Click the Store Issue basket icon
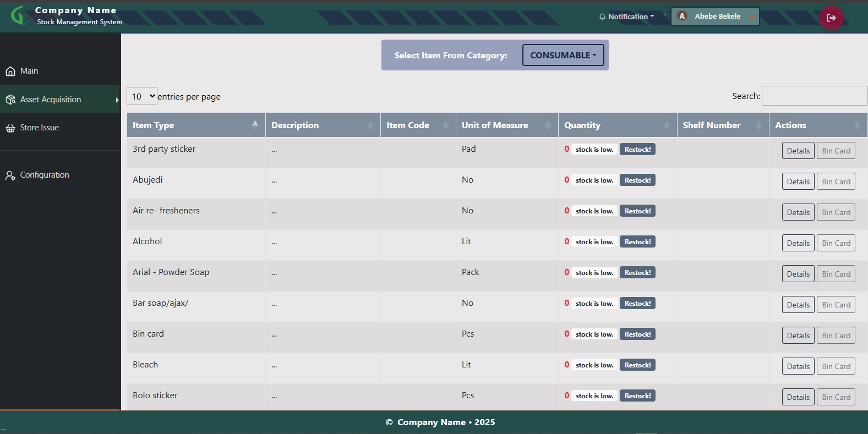The image size is (868, 434). [x=10, y=128]
